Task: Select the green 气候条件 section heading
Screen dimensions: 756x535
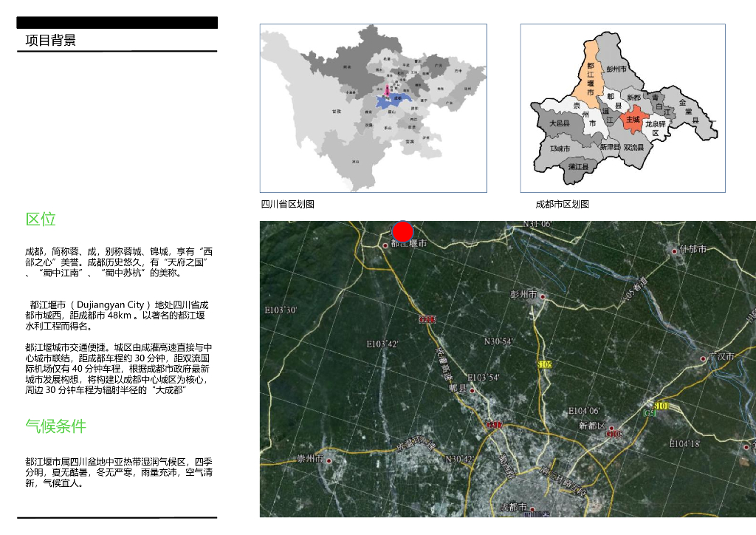Action: click(55, 426)
